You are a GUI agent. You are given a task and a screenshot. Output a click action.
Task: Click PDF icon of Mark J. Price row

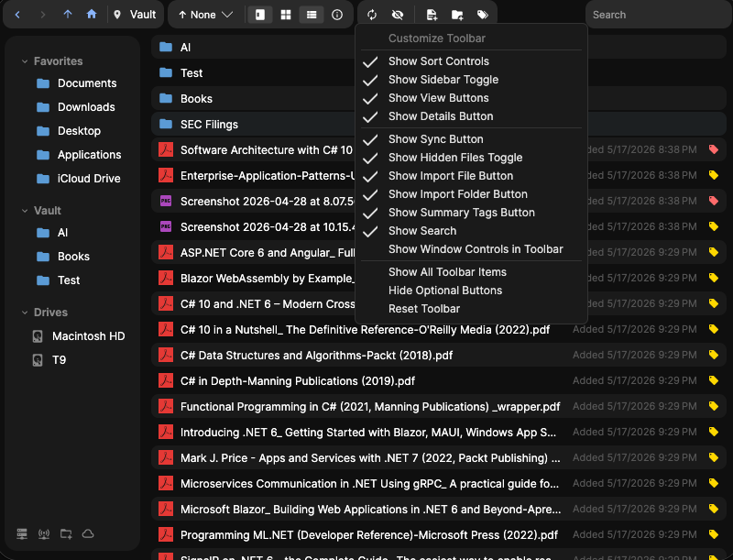coord(166,457)
